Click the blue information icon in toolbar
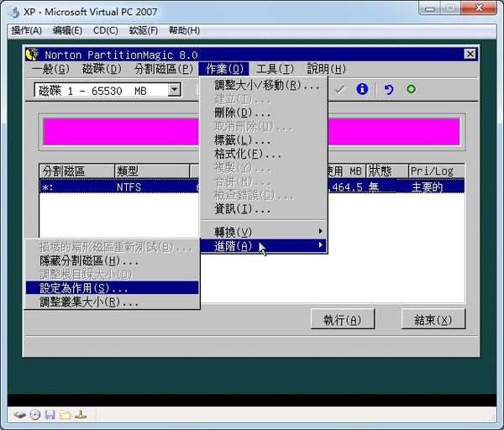 click(x=362, y=89)
